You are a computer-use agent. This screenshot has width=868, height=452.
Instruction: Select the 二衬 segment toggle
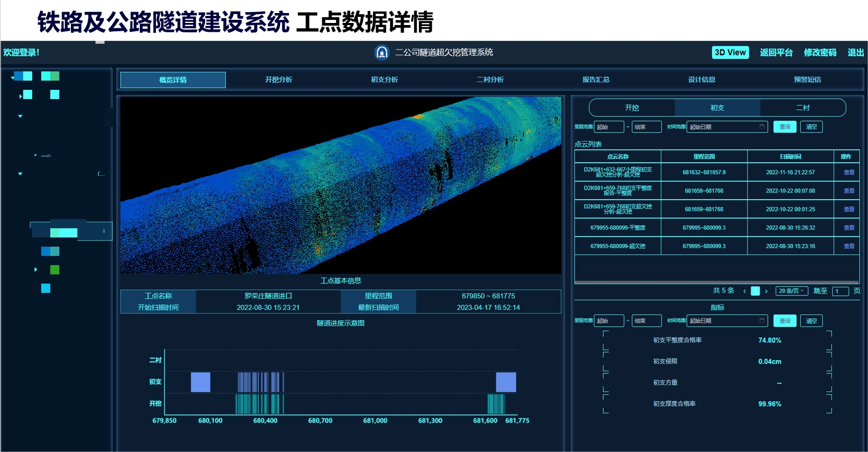pyautogui.click(x=802, y=108)
